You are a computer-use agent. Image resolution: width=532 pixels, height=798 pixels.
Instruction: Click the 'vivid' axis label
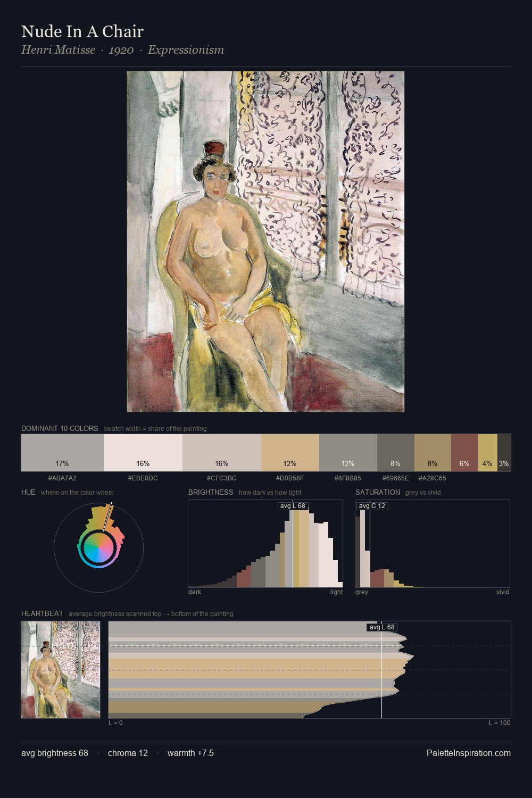pyautogui.click(x=503, y=592)
